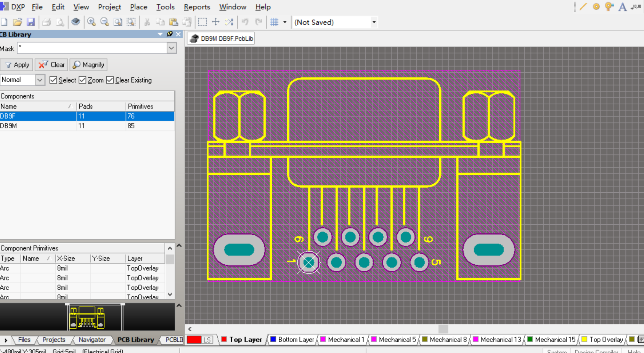Open the File menu
This screenshot has width=644, height=353.
pos(37,7)
